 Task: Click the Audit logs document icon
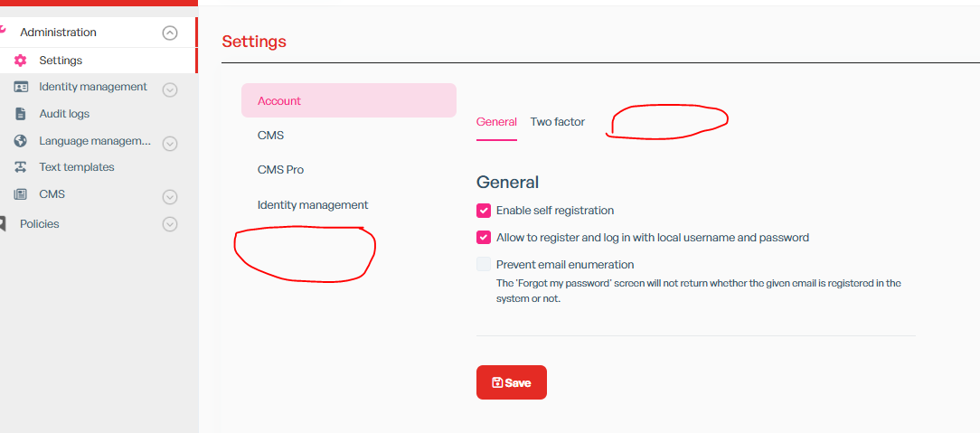[x=21, y=114]
